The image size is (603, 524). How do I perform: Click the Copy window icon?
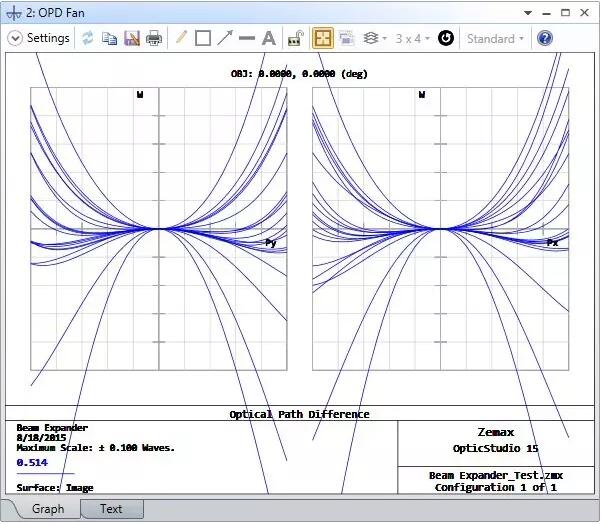(x=110, y=38)
